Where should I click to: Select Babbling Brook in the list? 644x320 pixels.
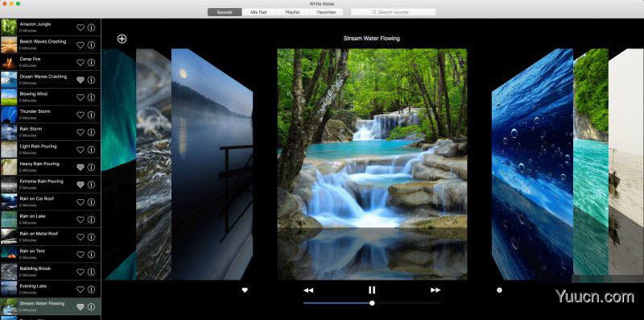point(50,272)
